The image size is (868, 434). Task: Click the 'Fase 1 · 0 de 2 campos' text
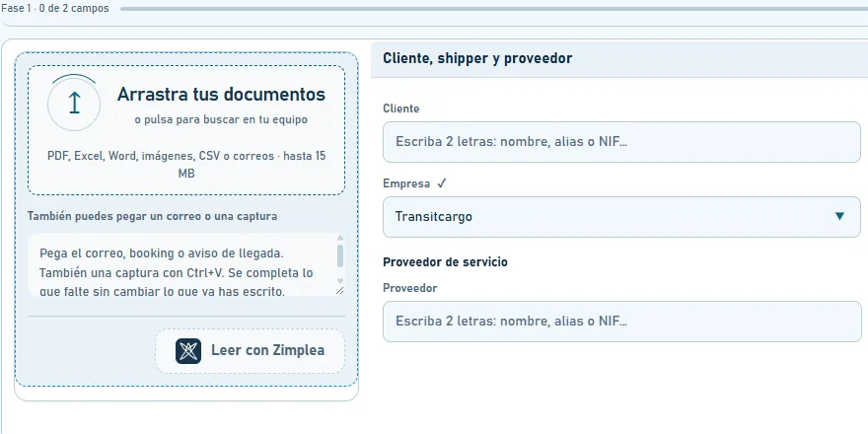click(55, 9)
